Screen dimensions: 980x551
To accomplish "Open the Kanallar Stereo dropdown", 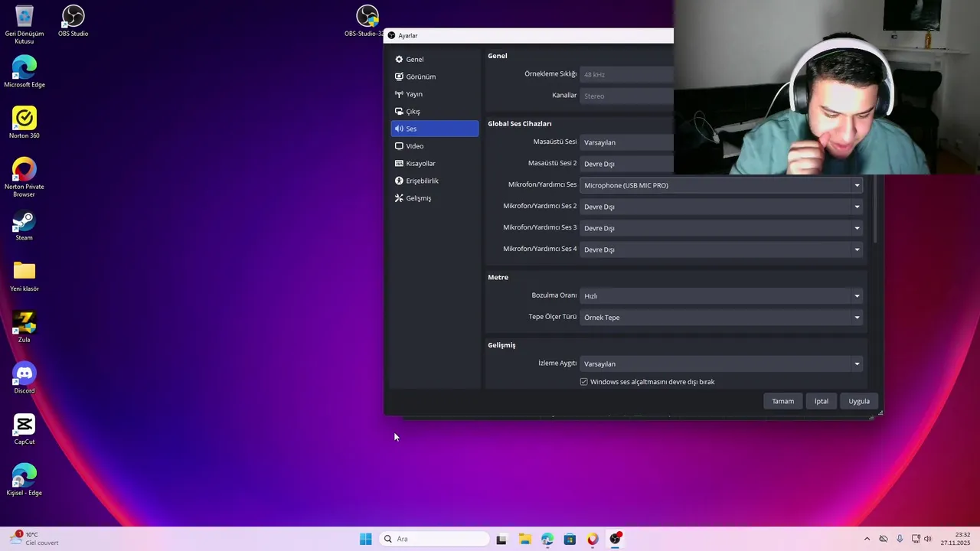I will click(x=626, y=96).
